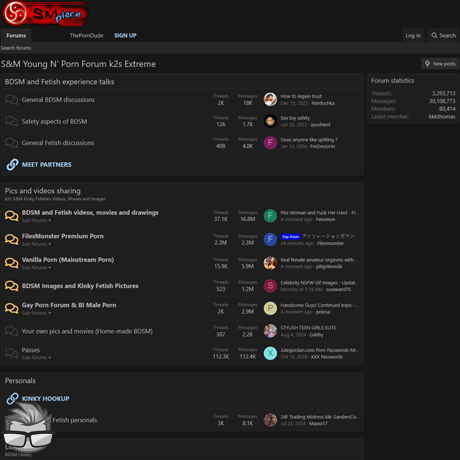
Task: Expand Sub-forums under Vanilla (Mainstream) forum
Action: click(x=36, y=267)
